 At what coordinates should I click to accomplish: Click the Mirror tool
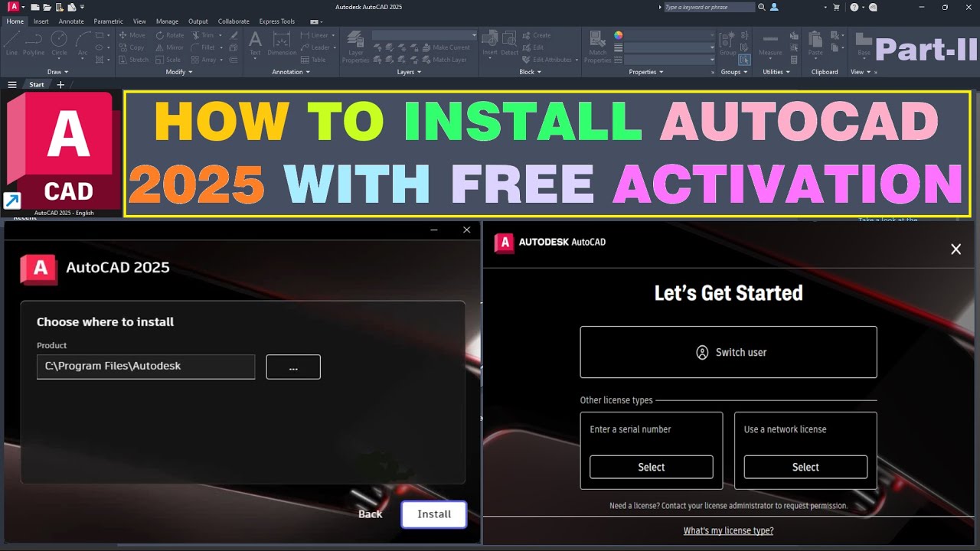(169, 47)
